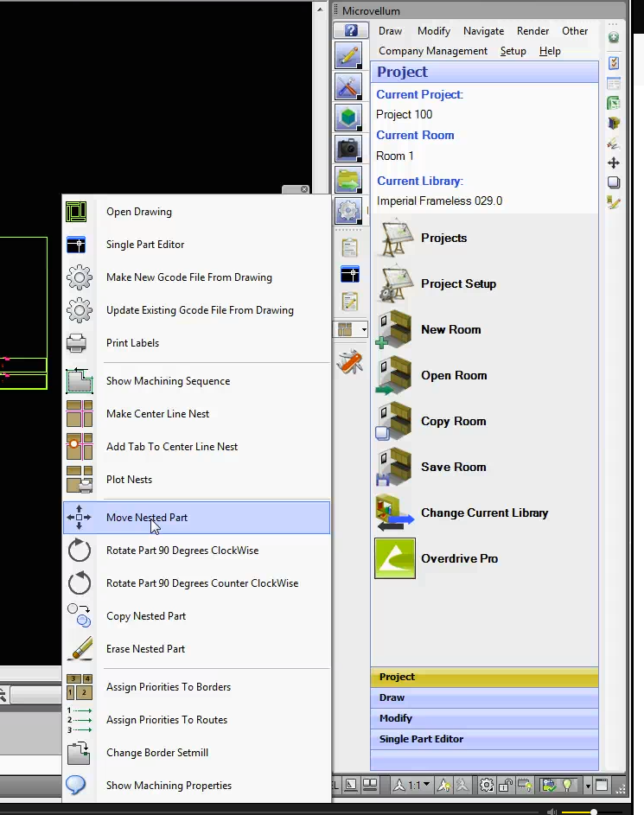The width and height of the screenshot is (644, 815).
Task: Click the volume slider handle
Action: [x=594, y=812]
